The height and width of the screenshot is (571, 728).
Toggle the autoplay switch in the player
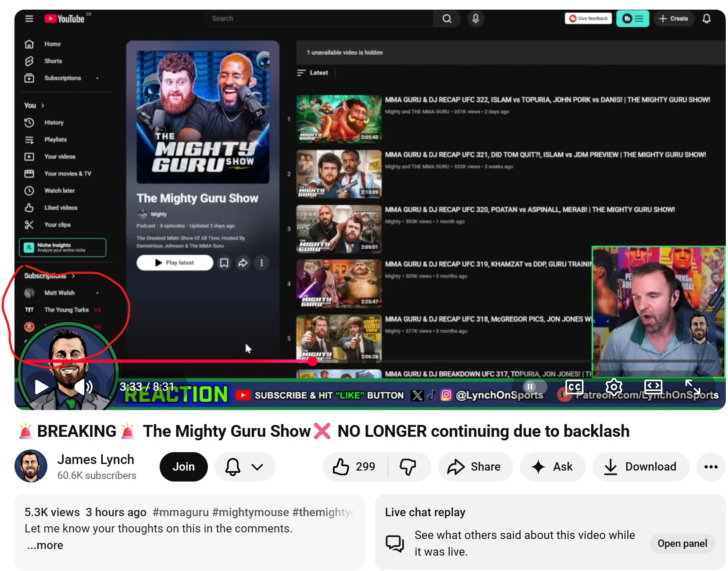coord(535,386)
